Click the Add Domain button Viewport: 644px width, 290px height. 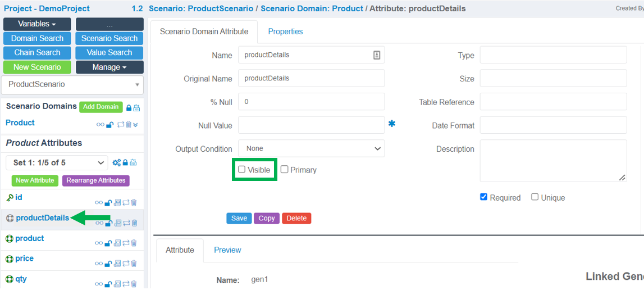101,107
